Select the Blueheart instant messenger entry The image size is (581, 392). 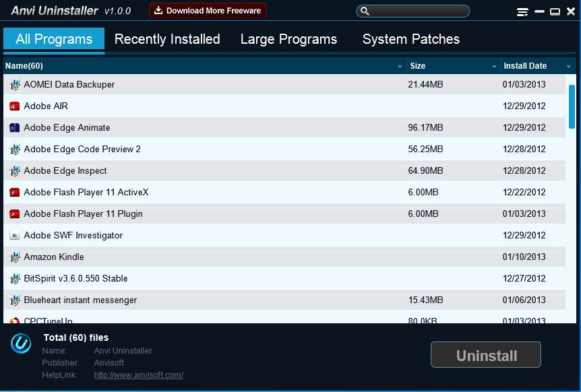pyautogui.click(x=80, y=300)
